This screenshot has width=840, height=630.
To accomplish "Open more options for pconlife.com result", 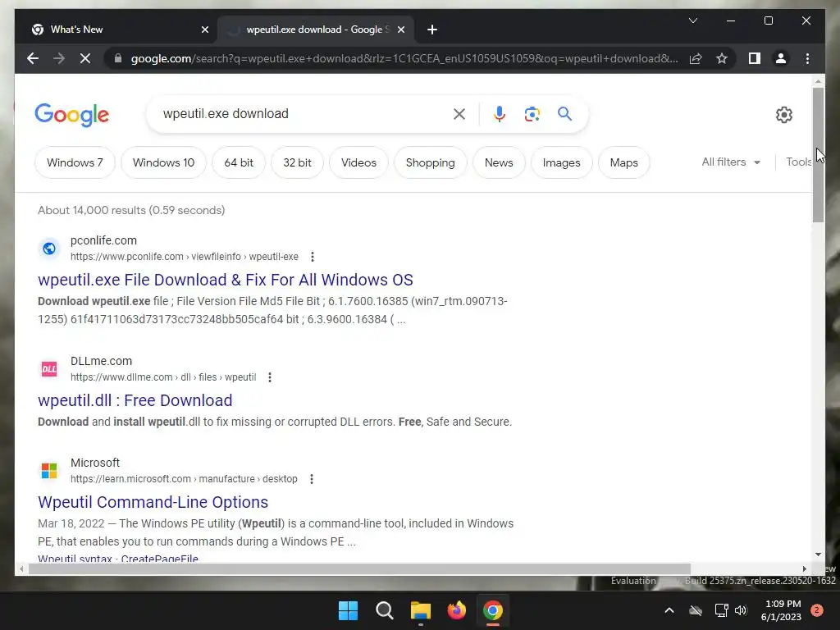I will click(313, 257).
